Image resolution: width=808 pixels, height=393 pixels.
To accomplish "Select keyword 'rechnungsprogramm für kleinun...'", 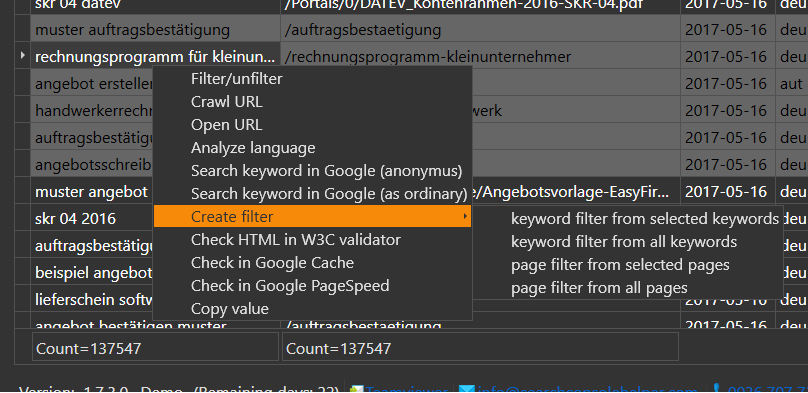I will 156,56.
